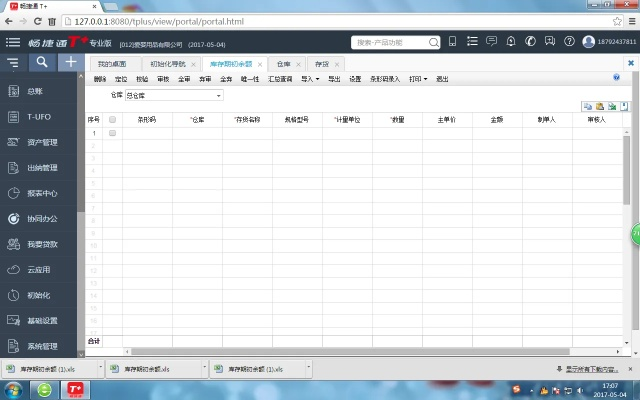The width and height of the screenshot is (640, 400).
Task: Click the grid vertical scrollbar thumb
Action: point(627,170)
